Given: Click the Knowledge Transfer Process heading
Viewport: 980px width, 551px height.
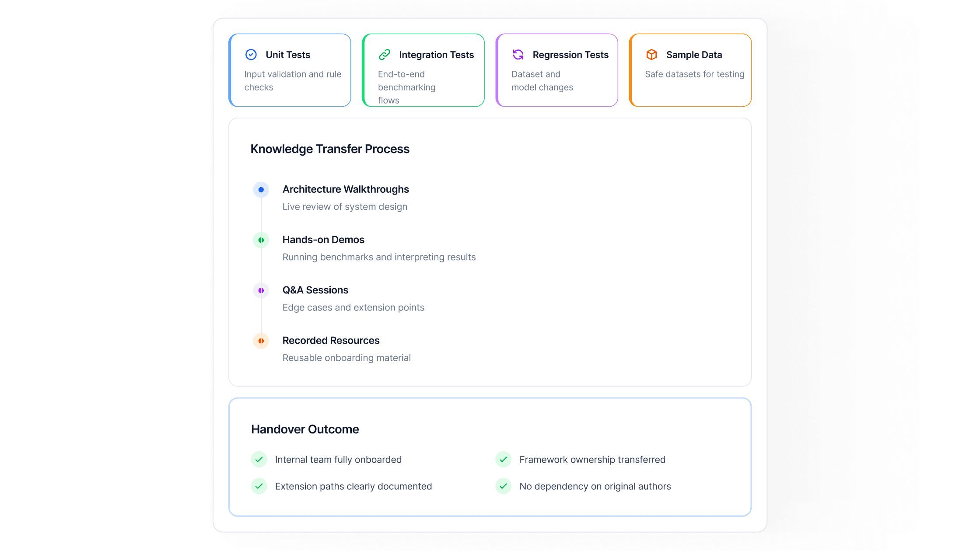Looking at the screenshot, I should click(330, 149).
